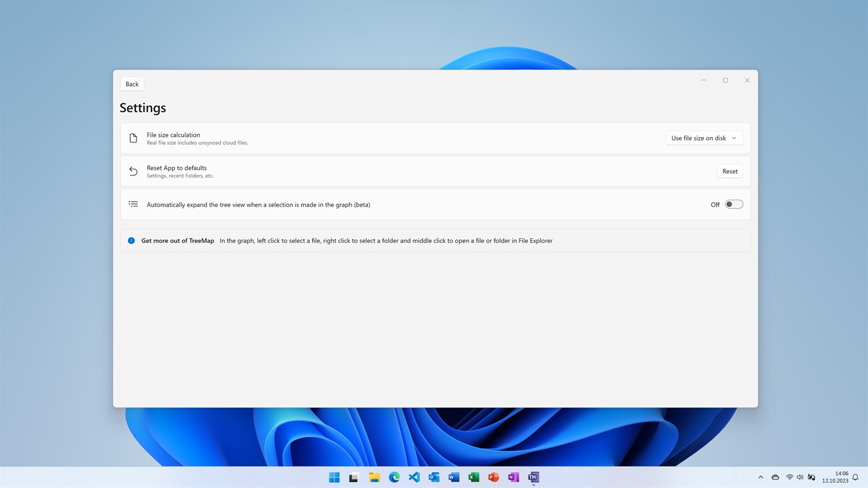Click the battery status tray icon
Screen dimensions: 868x488
[x=811, y=477]
